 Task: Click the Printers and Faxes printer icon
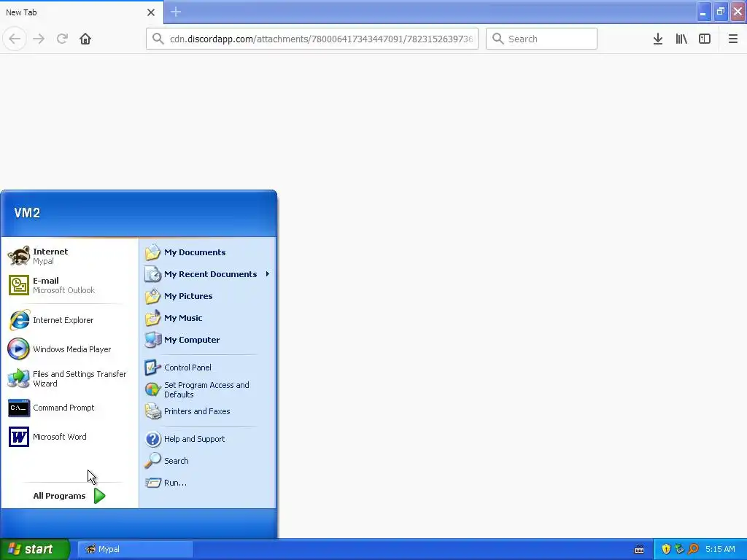pos(152,411)
